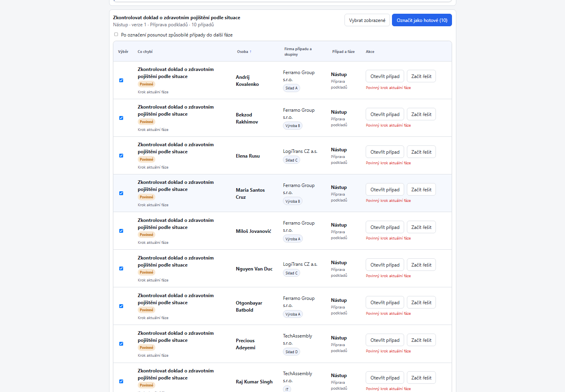Click 'Začít řešit' for Precious Adeyemi
This screenshot has height=392, width=565.
point(421,340)
